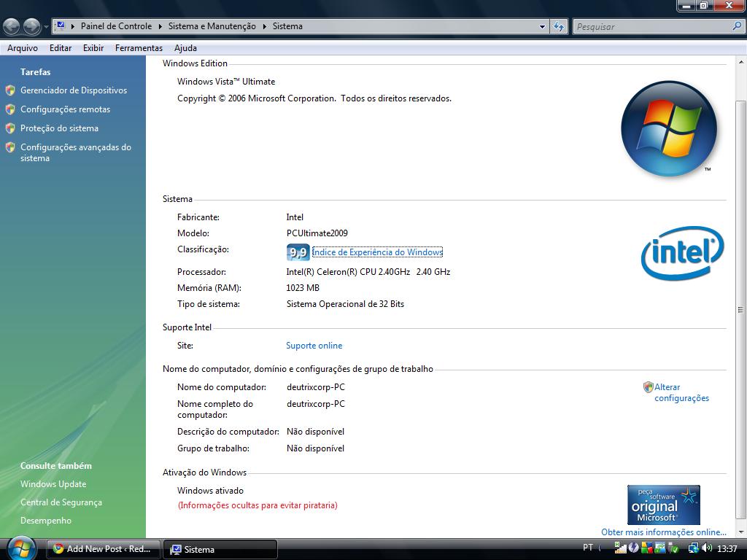
Task: Click the Sistema taskbar button
Action: pos(220,549)
